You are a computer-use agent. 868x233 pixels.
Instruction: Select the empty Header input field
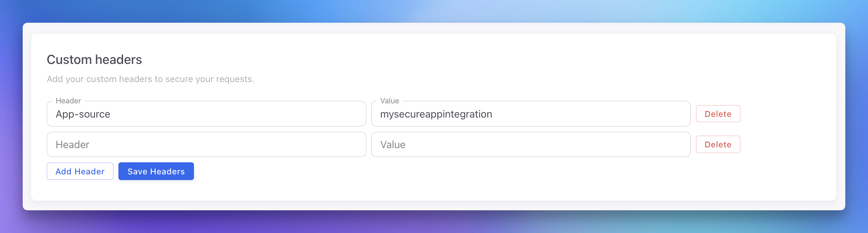click(x=206, y=144)
